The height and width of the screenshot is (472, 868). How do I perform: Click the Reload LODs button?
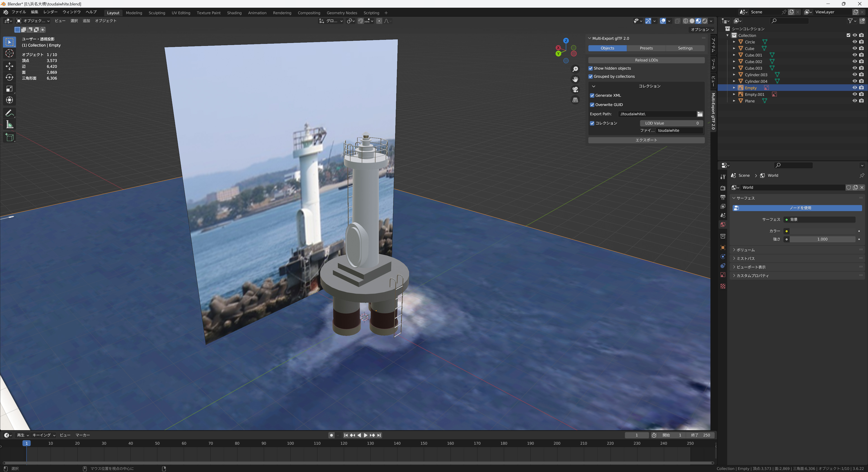[646, 60]
